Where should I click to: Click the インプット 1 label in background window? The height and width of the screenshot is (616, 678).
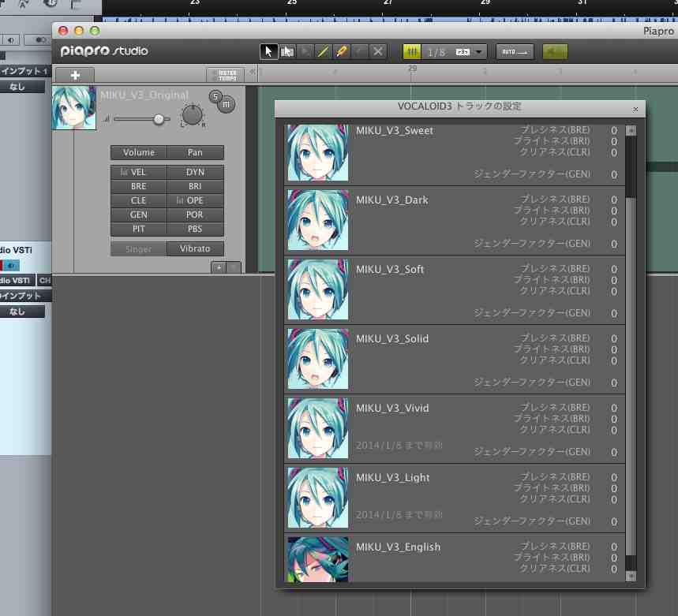(x=24, y=71)
